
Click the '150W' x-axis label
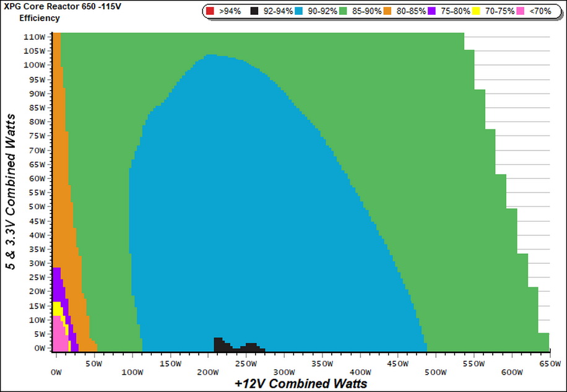coord(170,364)
